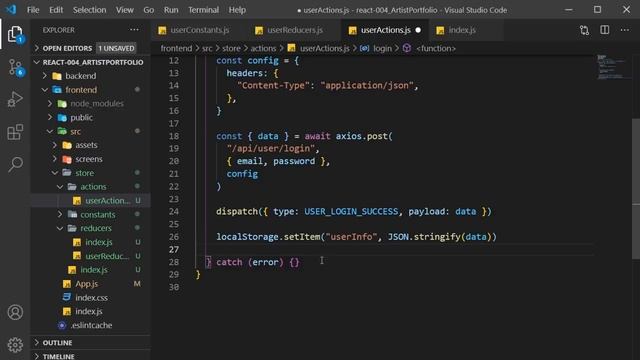Collapse the REACT-004_ARTISTPORTFOLIO section
This screenshot has width=640, height=360.
[91, 62]
